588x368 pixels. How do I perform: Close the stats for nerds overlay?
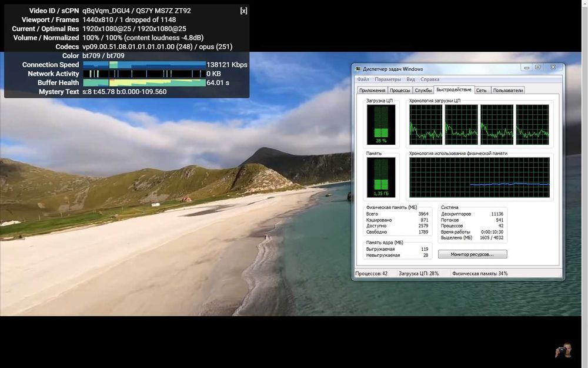coord(243,11)
